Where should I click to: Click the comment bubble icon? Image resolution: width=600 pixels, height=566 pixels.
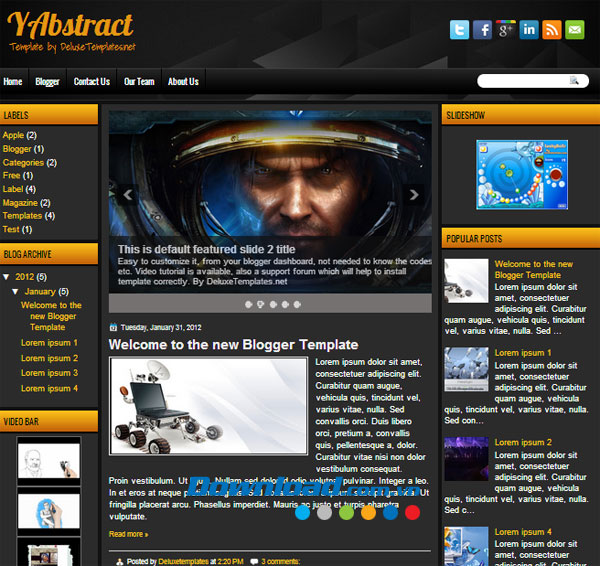coord(254,561)
